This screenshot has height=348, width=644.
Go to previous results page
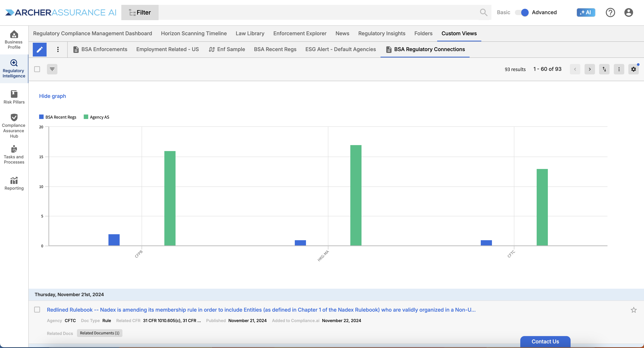(575, 69)
